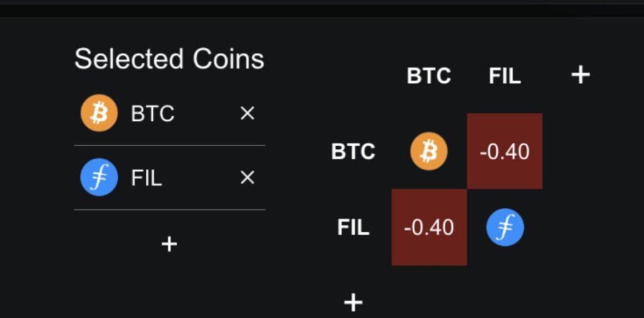The width and height of the screenshot is (644, 318).
Task: Click the divider line under the FIL entry
Action: tap(169, 210)
